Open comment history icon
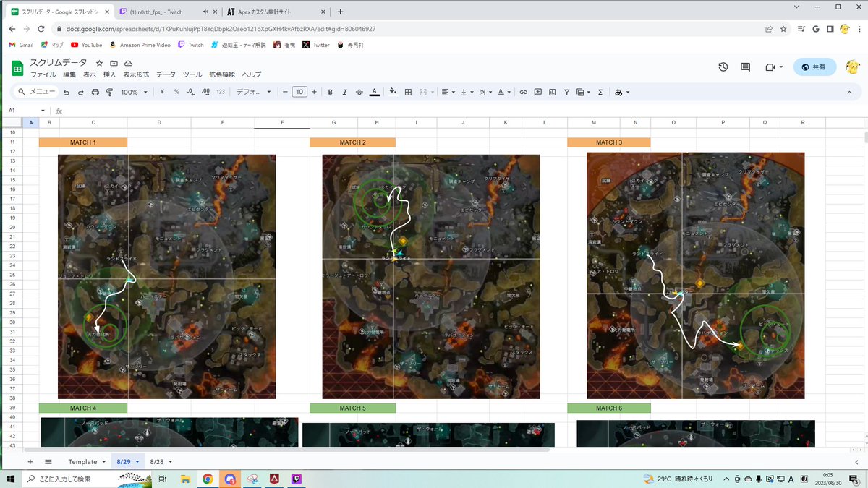The width and height of the screenshot is (868, 488). click(745, 67)
